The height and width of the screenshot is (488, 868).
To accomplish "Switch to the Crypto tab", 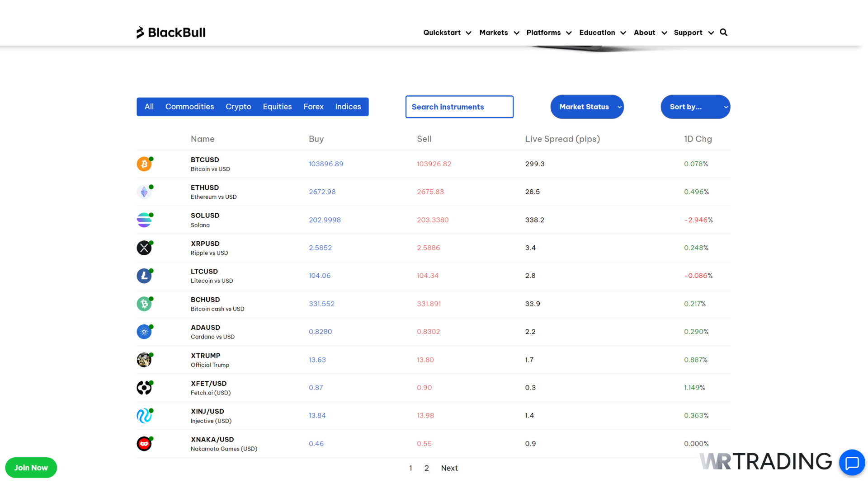I will click(x=238, y=107).
